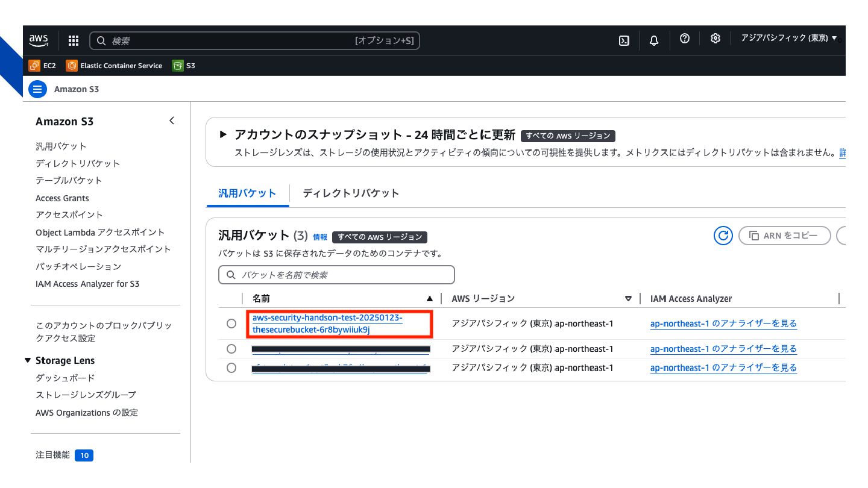Launch the CloudShell terminal icon
Screen dimensions: 868x488
click(x=624, y=40)
